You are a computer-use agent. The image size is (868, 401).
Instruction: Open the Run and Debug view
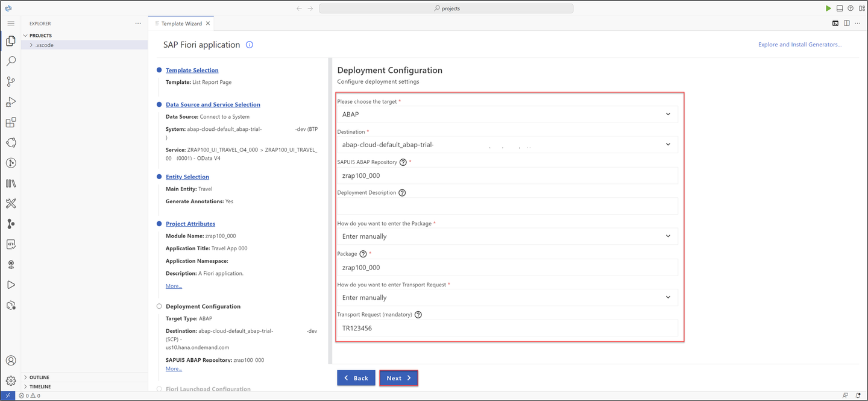tap(11, 102)
